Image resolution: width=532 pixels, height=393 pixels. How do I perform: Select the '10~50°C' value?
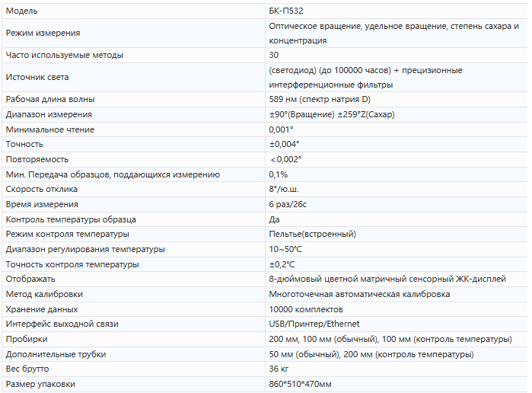coord(285,249)
